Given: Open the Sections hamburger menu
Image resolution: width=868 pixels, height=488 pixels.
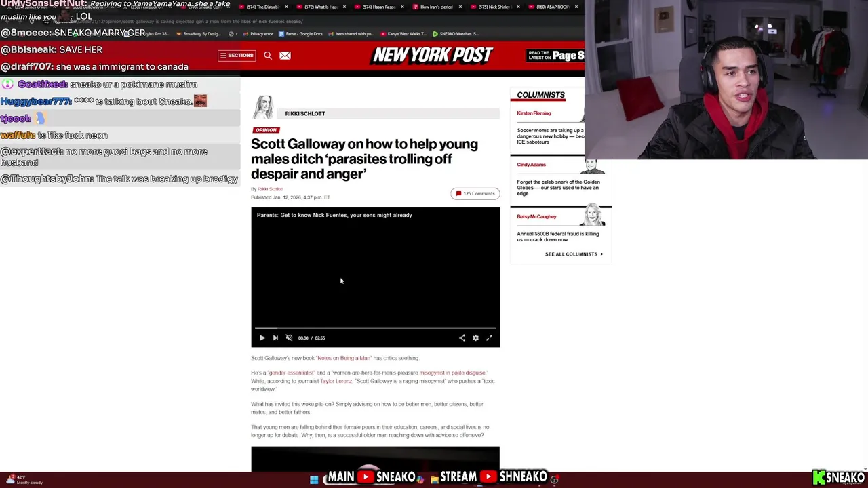Looking at the screenshot, I should [236, 56].
